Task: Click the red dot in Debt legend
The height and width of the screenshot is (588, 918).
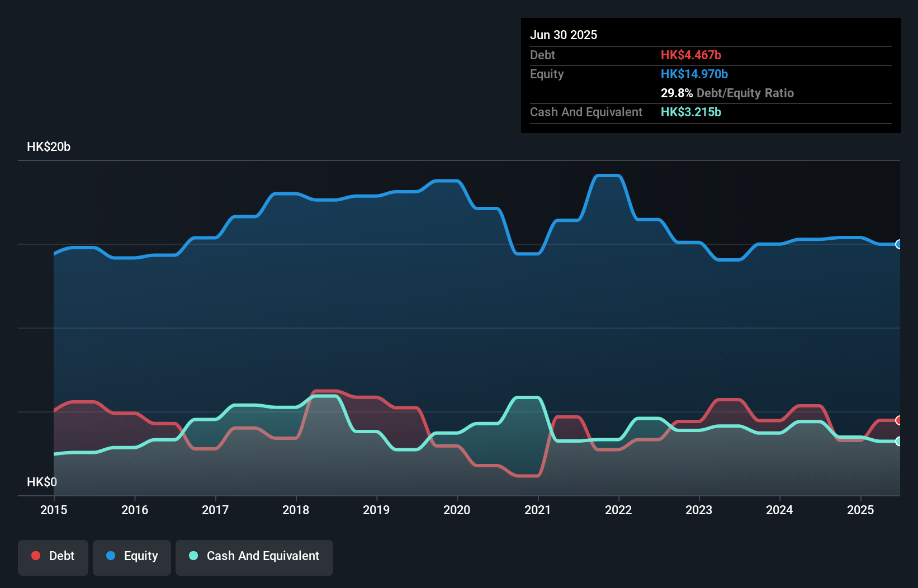Action: click(x=36, y=556)
